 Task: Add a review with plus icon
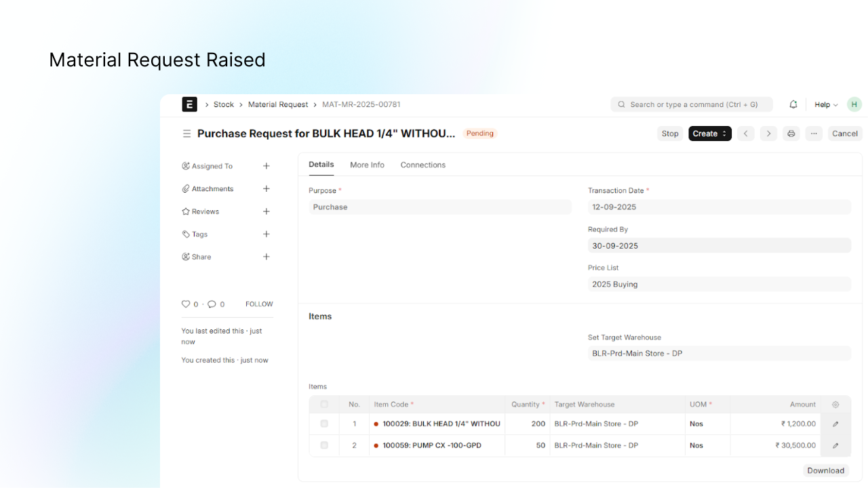tap(267, 211)
